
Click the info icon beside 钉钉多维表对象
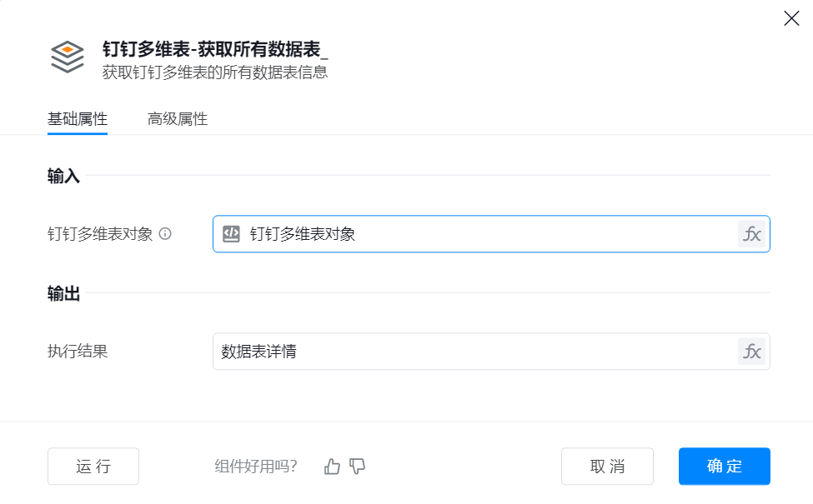165,234
